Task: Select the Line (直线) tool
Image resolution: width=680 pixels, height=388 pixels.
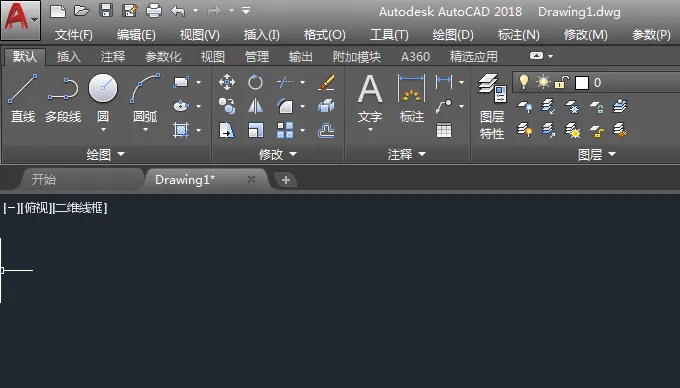Action: [23, 98]
